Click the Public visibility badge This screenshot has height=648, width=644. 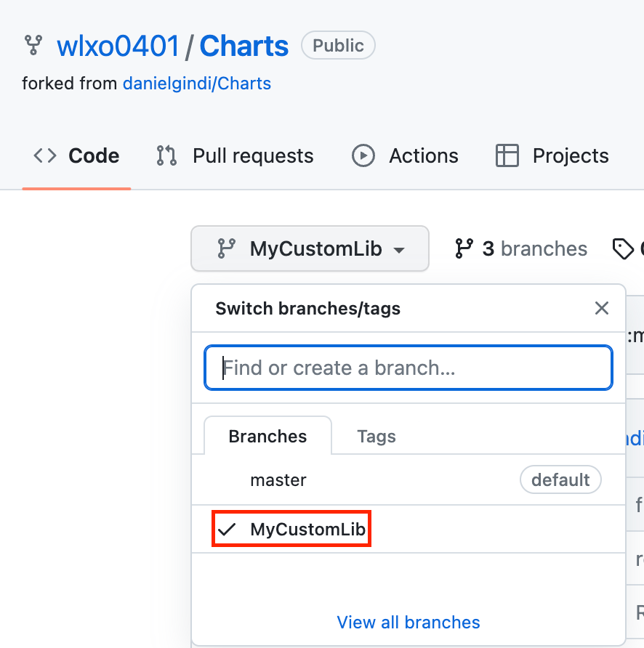point(338,46)
